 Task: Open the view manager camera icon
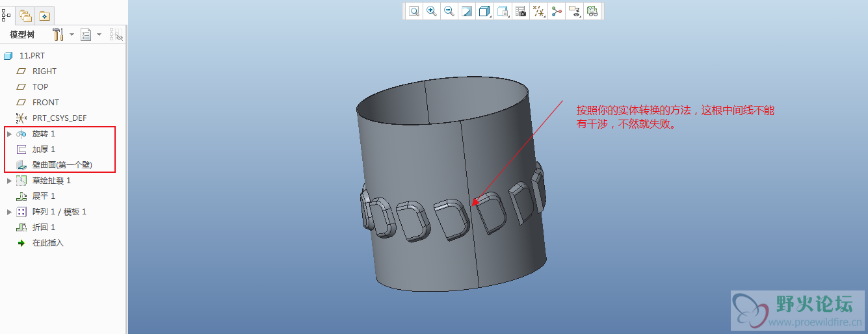521,11
